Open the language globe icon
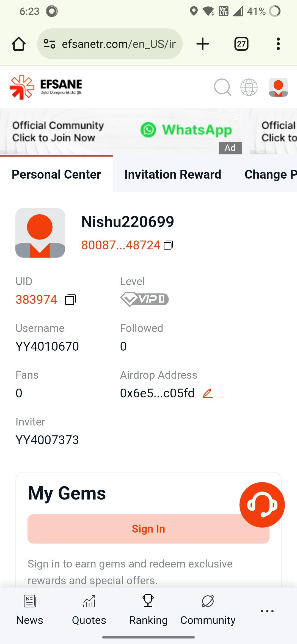 pos(249,87)
